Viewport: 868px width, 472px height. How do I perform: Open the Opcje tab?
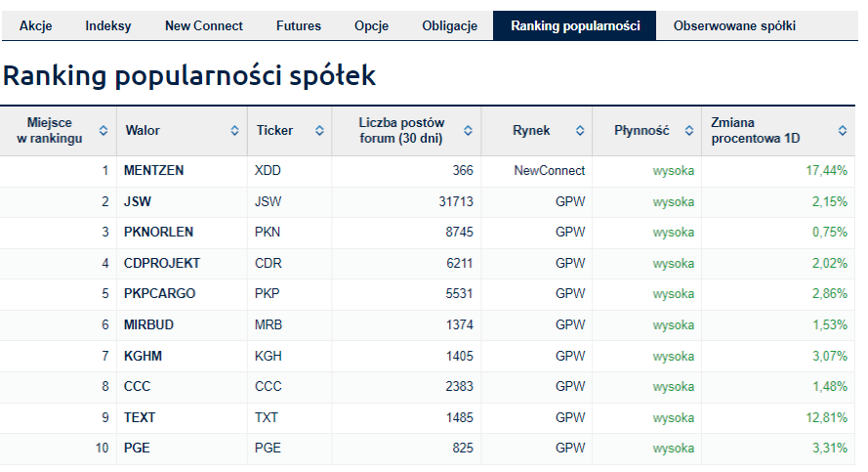click(371, 26)
